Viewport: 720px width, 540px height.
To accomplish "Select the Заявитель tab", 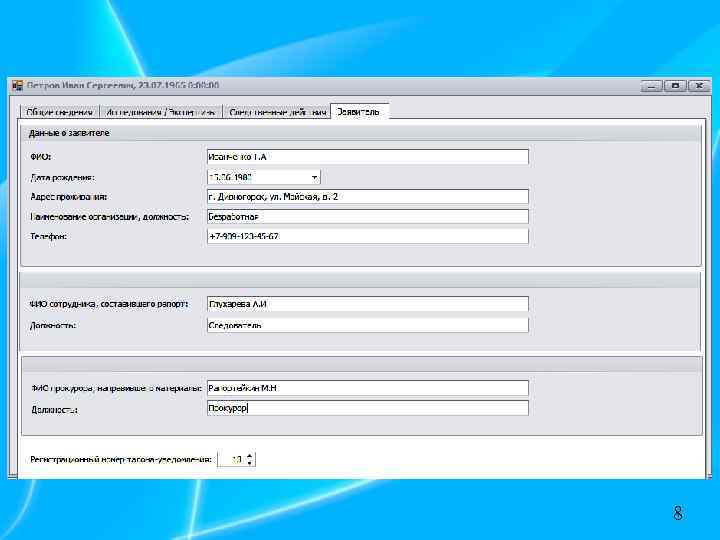I will tap(360, 112).
